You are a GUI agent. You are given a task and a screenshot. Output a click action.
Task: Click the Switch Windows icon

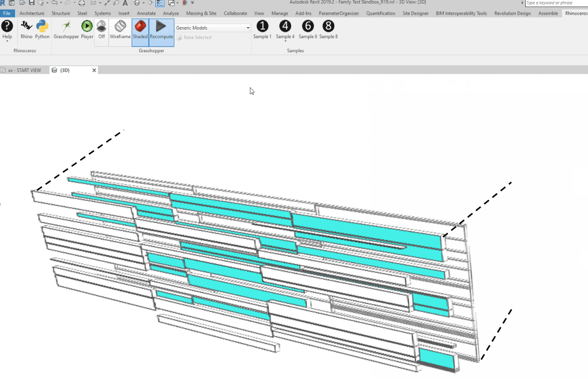(171, 3)
